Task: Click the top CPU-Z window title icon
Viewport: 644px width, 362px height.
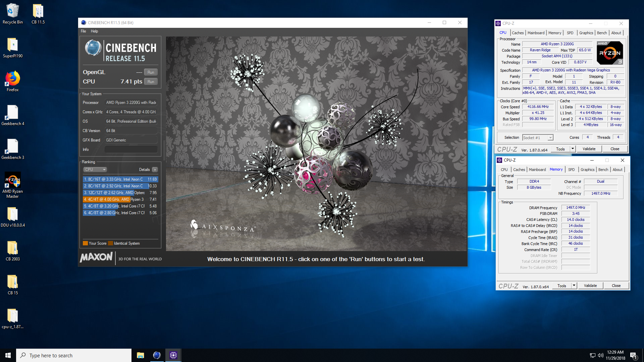Action: 498,23
